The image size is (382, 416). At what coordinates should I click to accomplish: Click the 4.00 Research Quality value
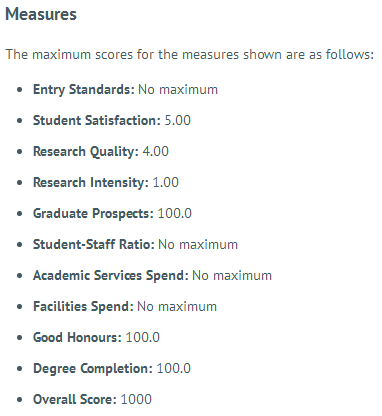(156, 151)
